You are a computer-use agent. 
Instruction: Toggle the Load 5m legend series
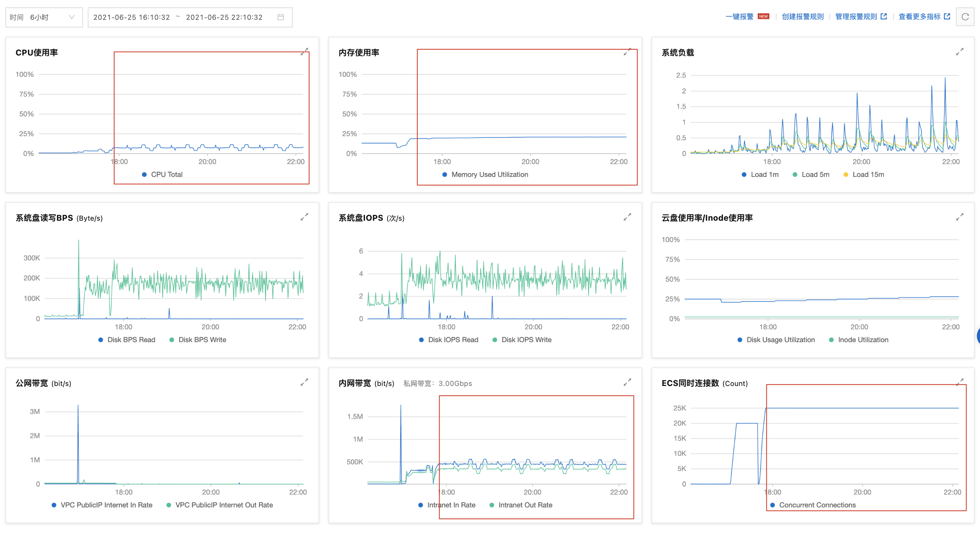click(x=811, y=175)
